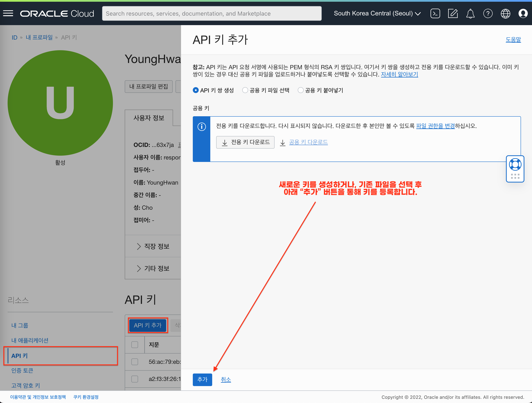Select 공용 키 파일 선택 radio option
The image size is (532, 403).
[245, 90]
